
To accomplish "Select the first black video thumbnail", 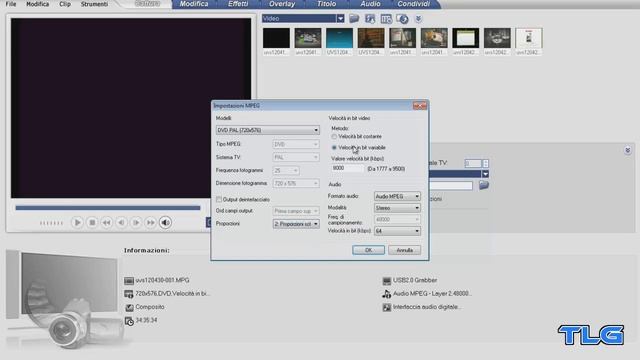I will point(276,38).
